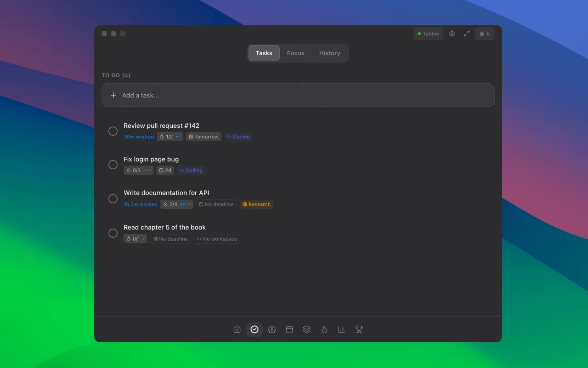The width and height of the screenshot is (588, 368).
Task: Open the trophy achievements icon
Action: [359, 329]
